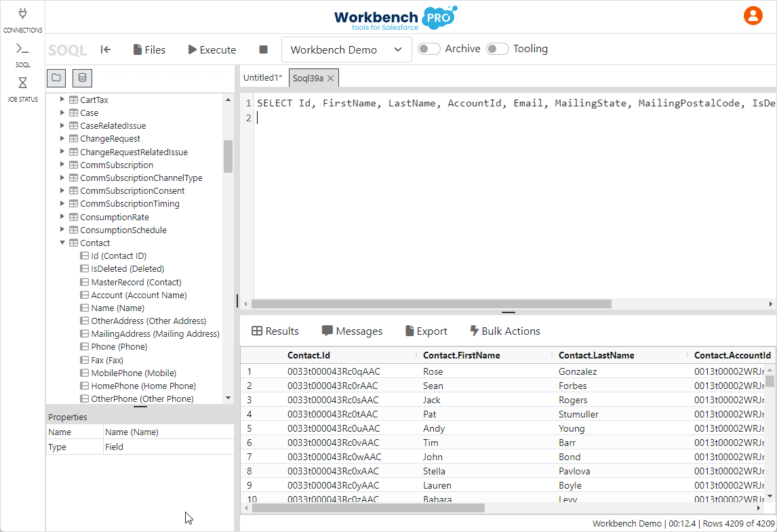Select the CommSubscriptionTiming table icon
The image size is (777, 532).
point(73,203)
